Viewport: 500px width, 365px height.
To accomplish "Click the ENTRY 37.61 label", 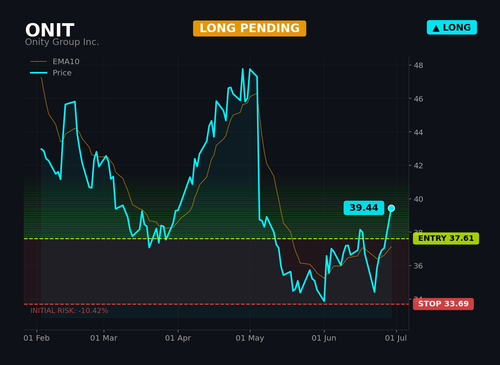I will click(446, 238).
